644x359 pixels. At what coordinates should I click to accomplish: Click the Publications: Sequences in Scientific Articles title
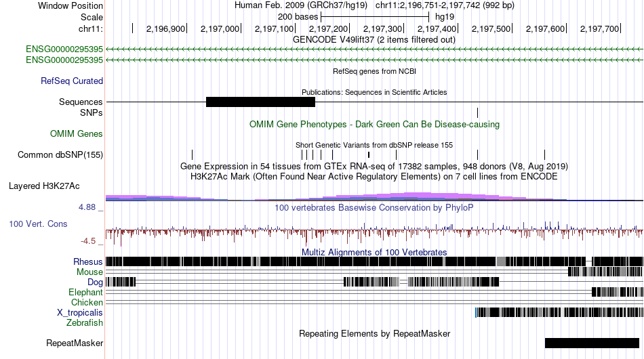[x=374, y=92]
